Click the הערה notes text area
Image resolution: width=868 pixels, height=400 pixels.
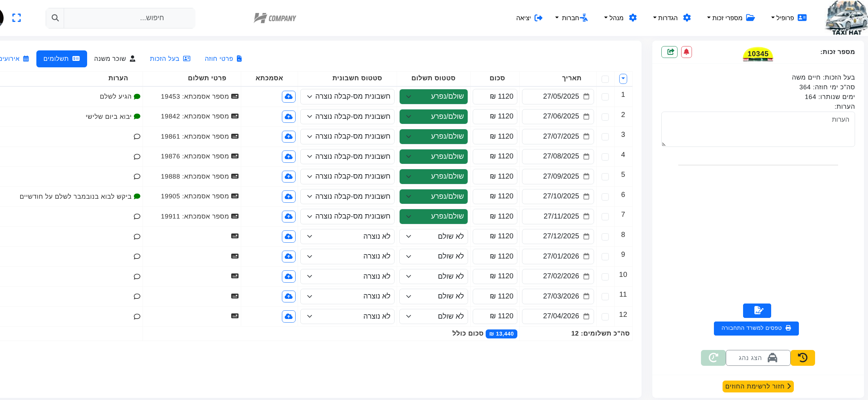pos(758,129)
